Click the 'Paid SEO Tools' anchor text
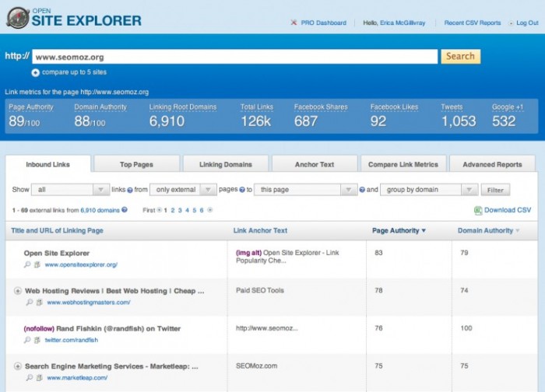This screenshot has width=545, height=392. coord(260,290)
